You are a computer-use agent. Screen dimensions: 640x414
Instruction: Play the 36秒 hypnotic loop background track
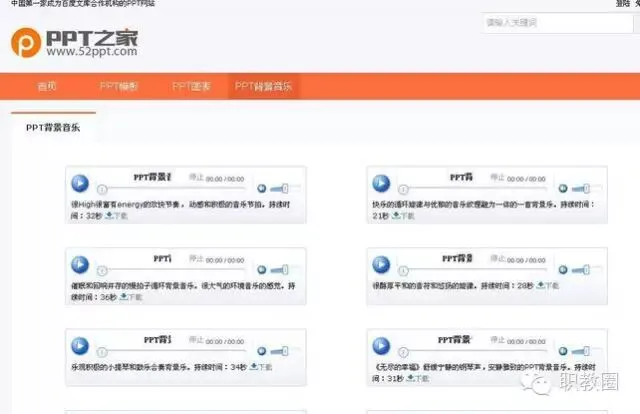pyautogui.click(x=80, y=265)
